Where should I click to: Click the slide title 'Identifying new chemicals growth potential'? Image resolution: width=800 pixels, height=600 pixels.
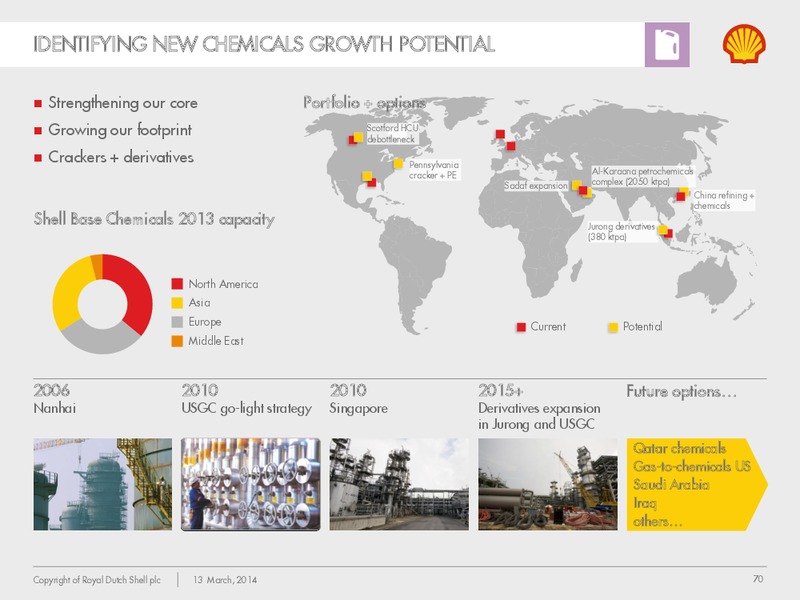click(x=264, y=44)
